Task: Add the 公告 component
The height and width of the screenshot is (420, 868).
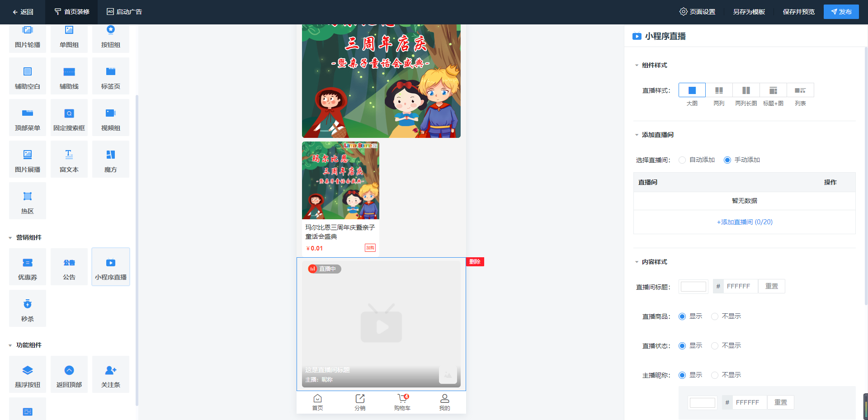Action: click(69, 267)
